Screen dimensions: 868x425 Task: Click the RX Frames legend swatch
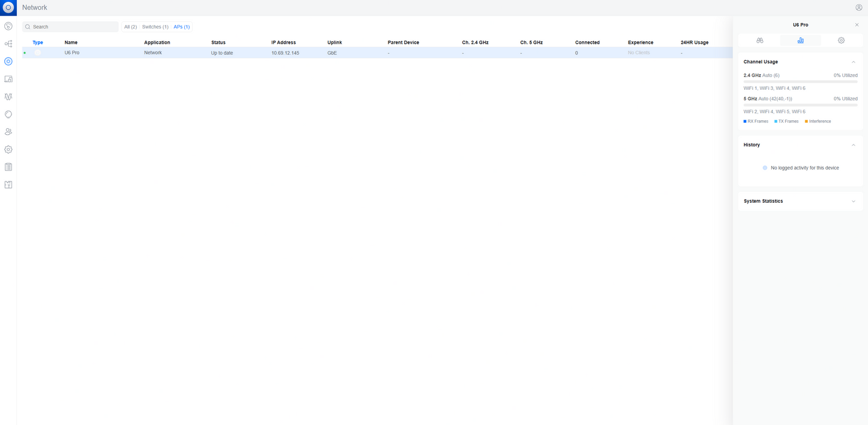pos(745,121)
